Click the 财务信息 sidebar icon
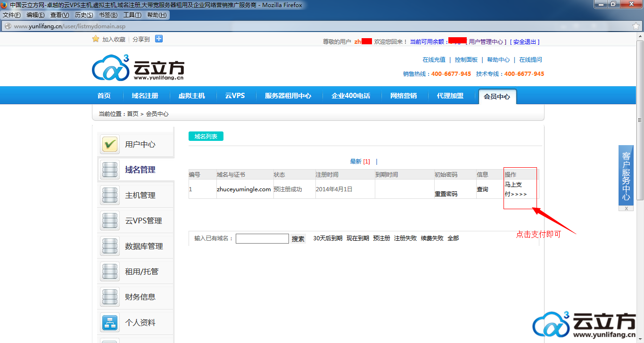 [110, 297]
